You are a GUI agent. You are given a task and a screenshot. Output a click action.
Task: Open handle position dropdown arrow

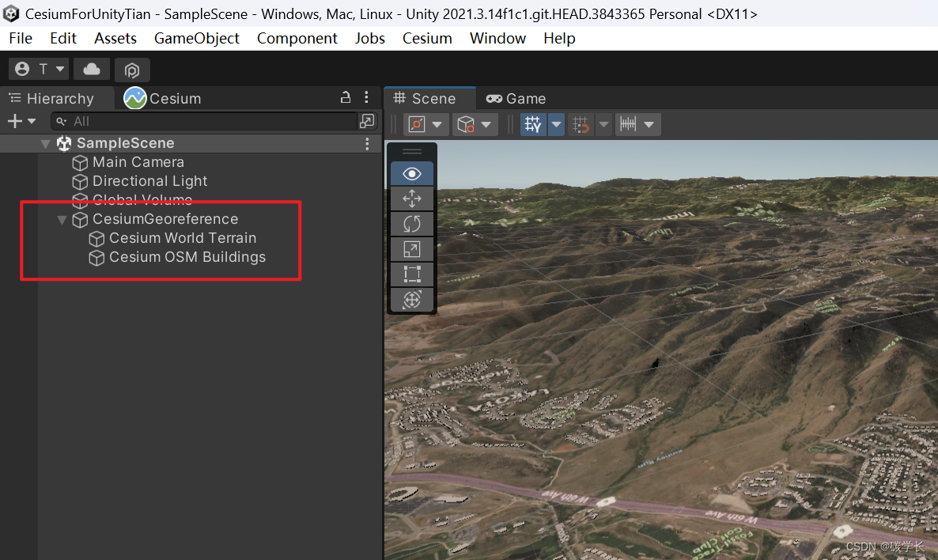[437, 124]
